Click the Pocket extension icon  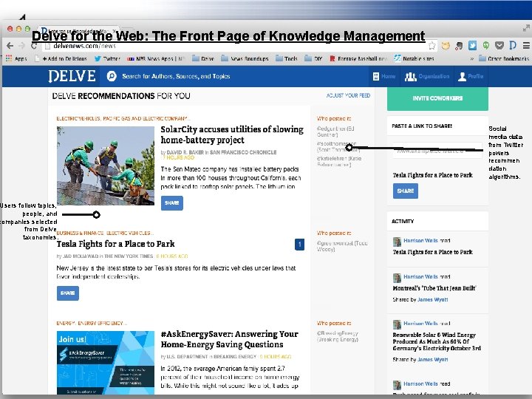[499, 46]
